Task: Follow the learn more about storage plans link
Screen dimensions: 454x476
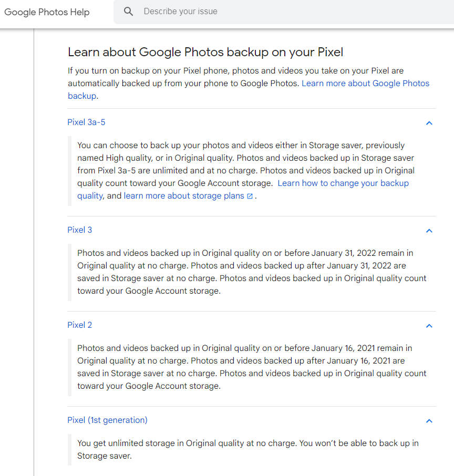Action: tap(184, 196)
